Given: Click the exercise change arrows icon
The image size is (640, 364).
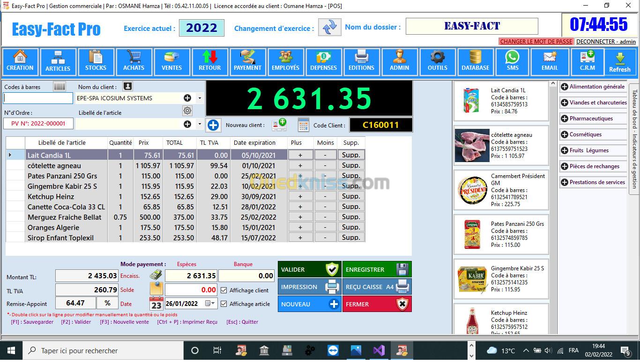Looking at the screenshot, I should coord(329,27).
